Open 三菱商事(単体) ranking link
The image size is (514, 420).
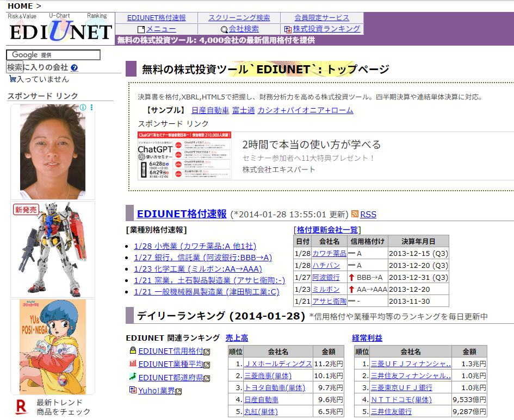click(268, 376)
